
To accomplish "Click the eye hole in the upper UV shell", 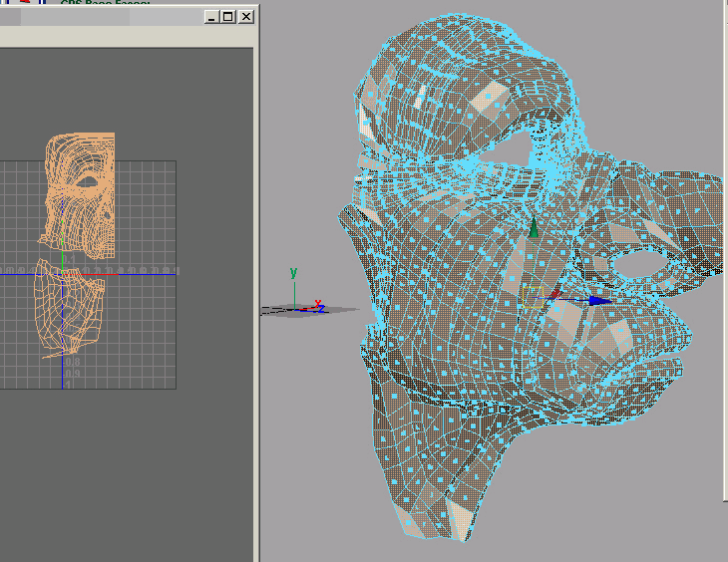I will point(89,183).
